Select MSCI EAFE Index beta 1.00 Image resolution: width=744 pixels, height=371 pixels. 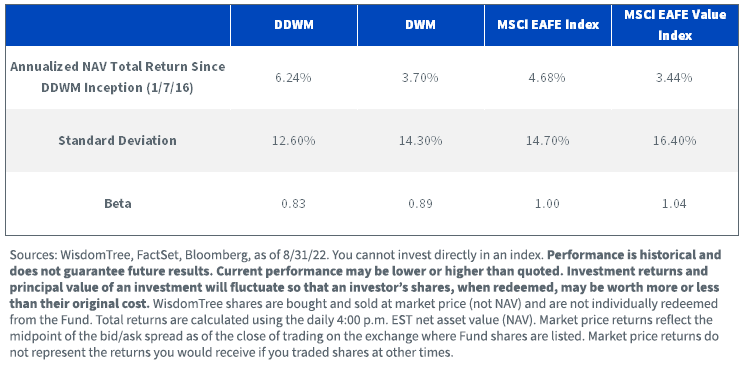pyautogui.click(x=548, y=204)
